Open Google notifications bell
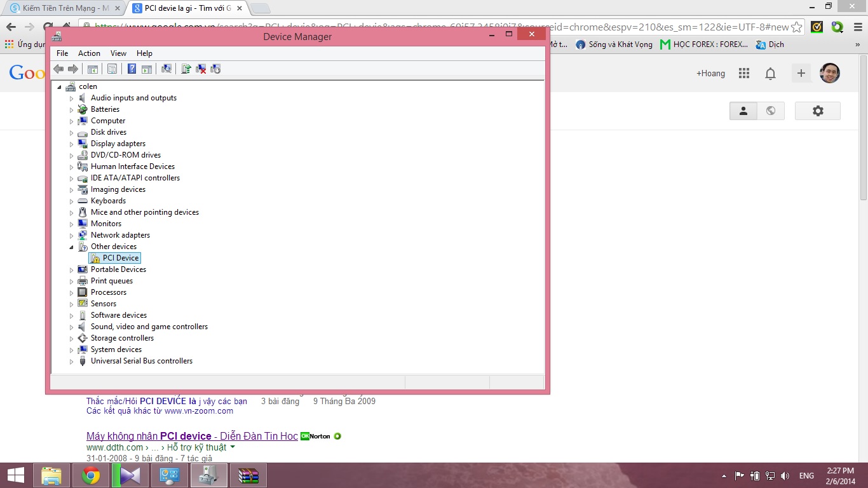 pos(770,74)
